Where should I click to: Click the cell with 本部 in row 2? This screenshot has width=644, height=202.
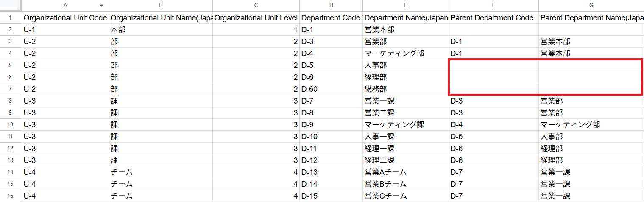tap(160, 30)
